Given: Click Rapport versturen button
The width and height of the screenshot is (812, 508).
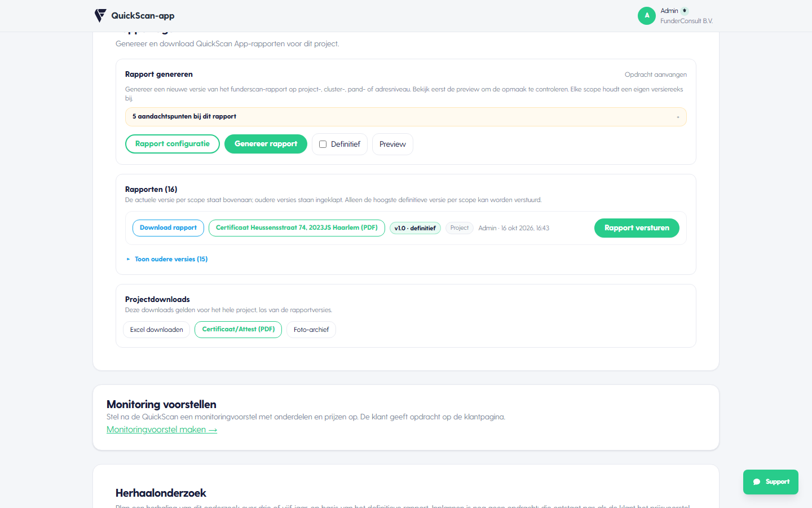Looking at the screenshot, I should 637,228.
